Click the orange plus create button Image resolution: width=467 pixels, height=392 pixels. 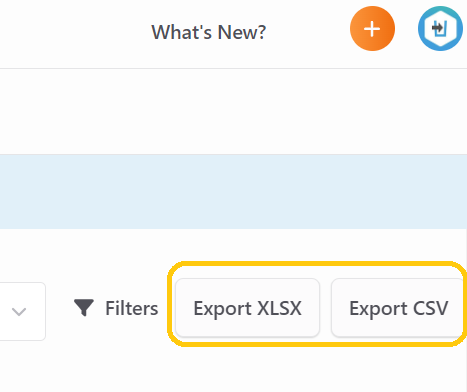coord(372,29)
